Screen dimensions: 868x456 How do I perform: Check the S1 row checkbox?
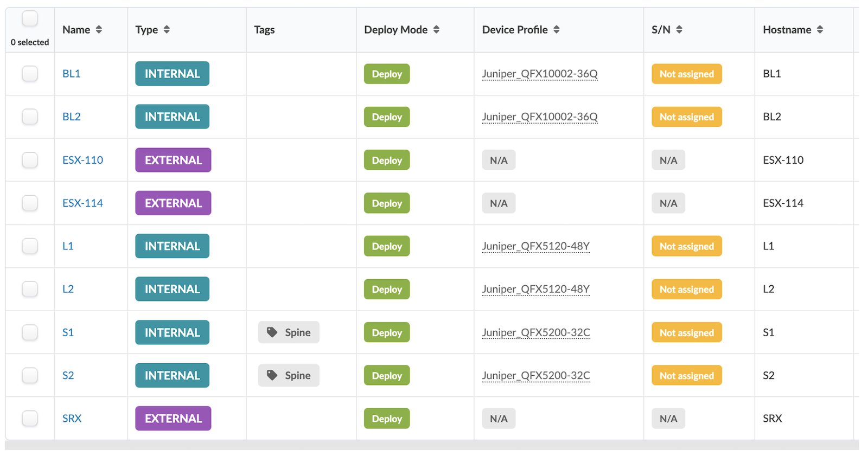click(x=30, y=332)
